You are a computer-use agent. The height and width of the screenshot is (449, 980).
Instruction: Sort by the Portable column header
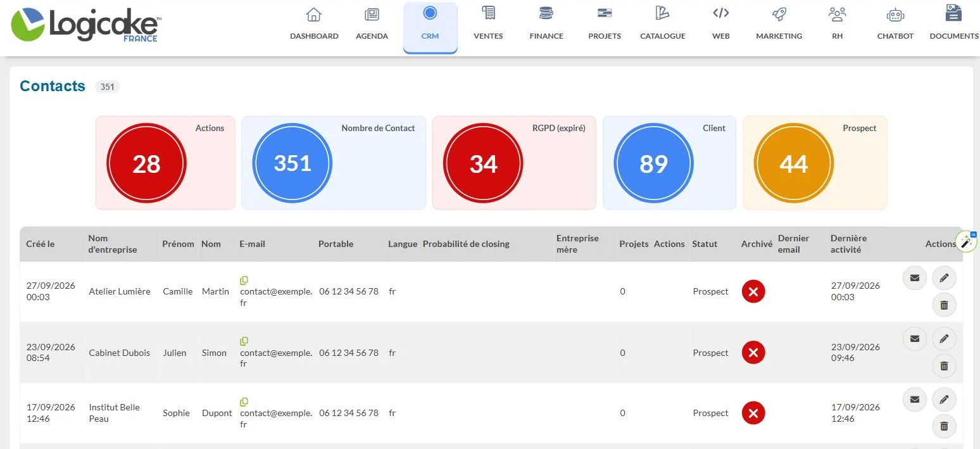(x=336, y=244)
